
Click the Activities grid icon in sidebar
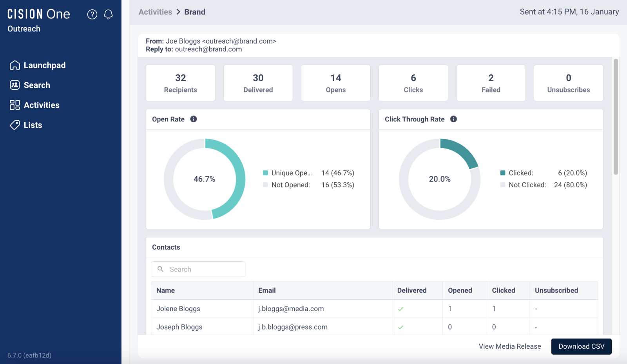pyautogui.click(x=15, y=105)
